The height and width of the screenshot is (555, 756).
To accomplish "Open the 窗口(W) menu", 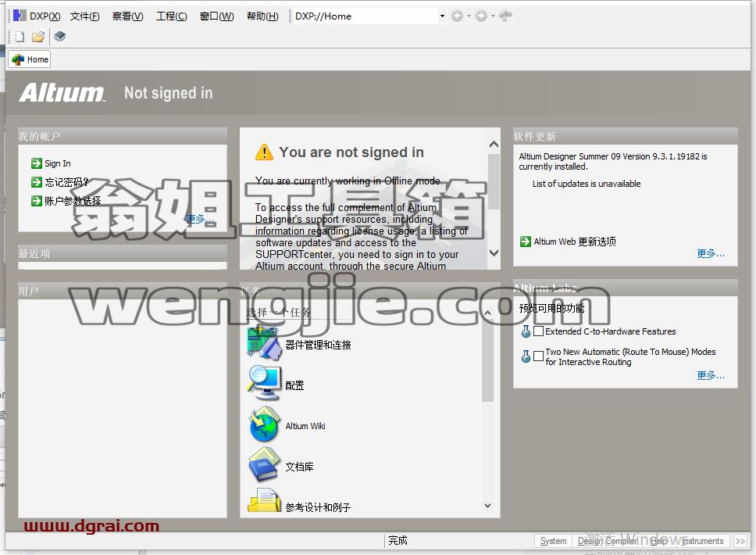I will coord(216,16).
